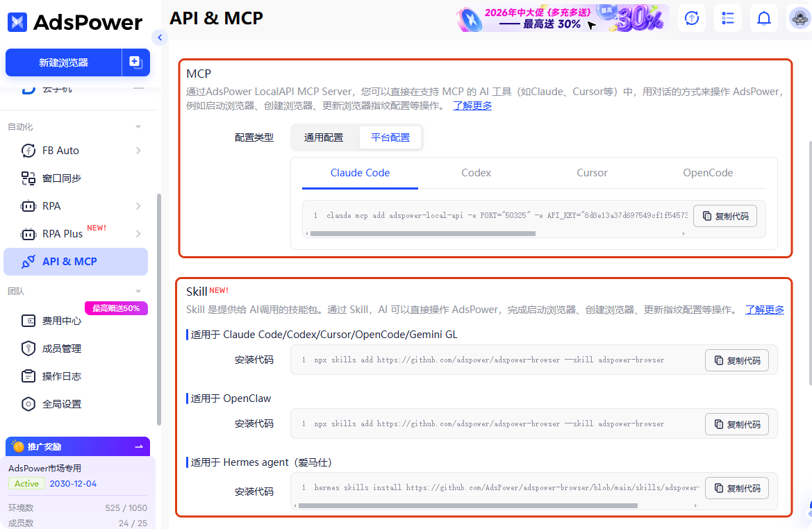The height and width of the screenshot is (529, 812).
Task: Expand the RPA Plus submenu chevron
Action: pos(138,234)
